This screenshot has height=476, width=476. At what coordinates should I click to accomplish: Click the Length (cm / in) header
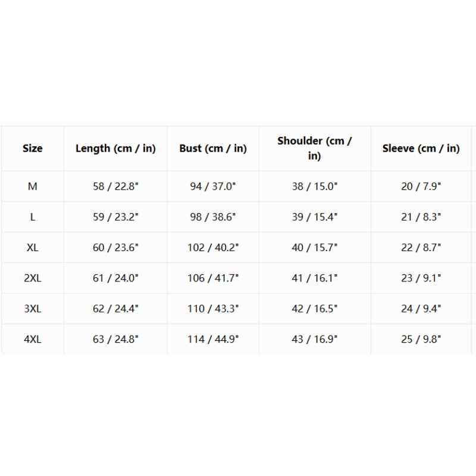(115, 148)
